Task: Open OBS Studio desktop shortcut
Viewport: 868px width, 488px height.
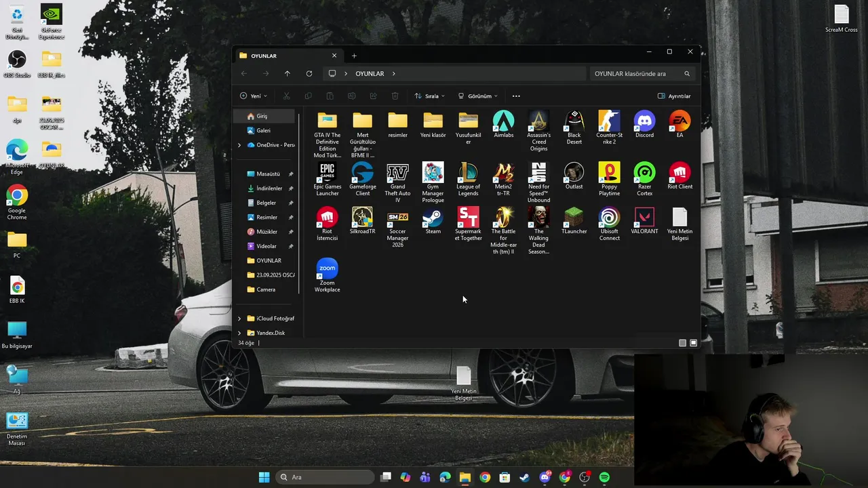Action: (17, 63)
